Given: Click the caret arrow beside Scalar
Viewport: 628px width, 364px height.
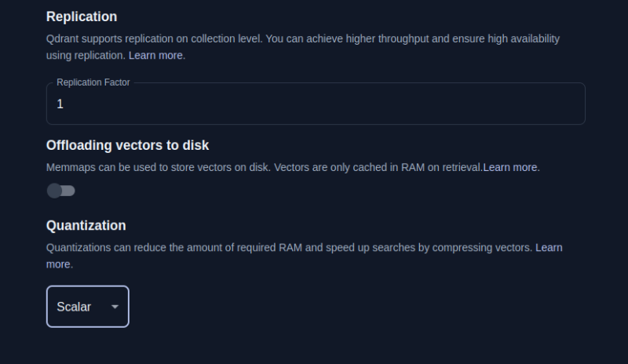Looking at the screenshot, I should (115, 307).
